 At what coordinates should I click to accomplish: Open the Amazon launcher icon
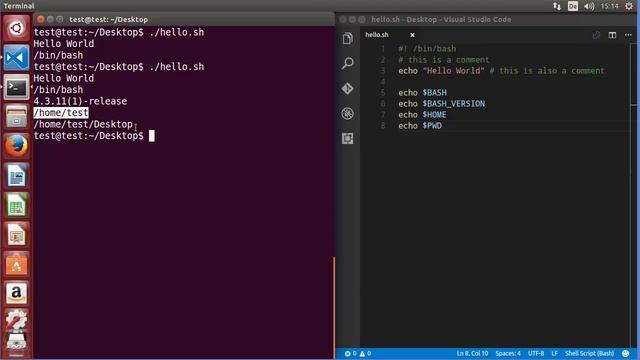16,293
